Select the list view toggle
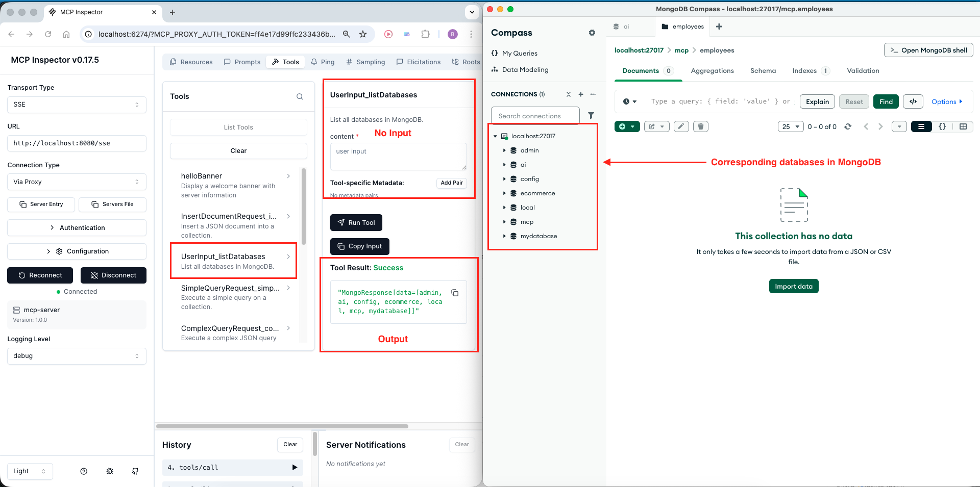 click(x=921, y=126)
